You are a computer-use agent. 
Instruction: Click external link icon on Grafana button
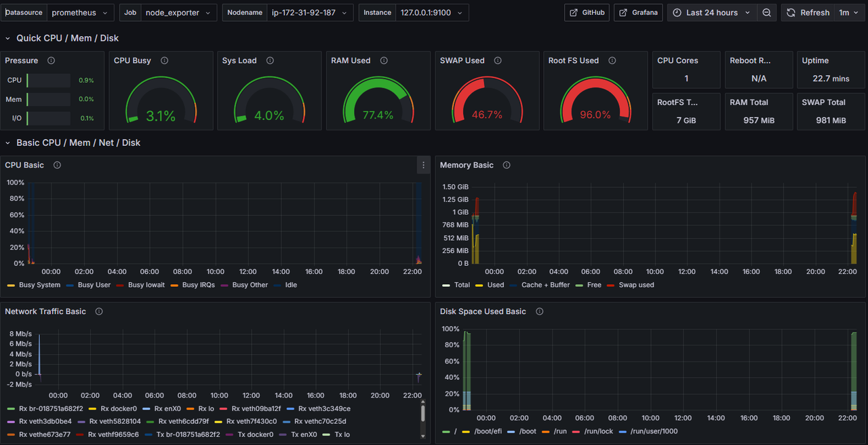pos(623,13)
